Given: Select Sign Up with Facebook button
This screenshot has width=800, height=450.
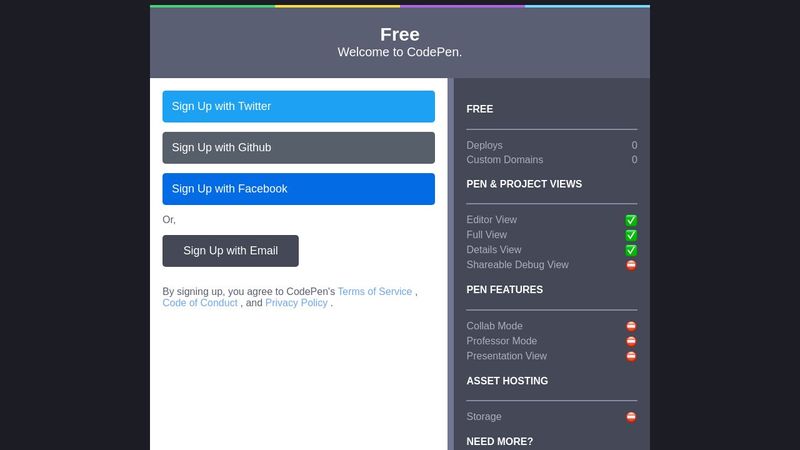Looking at the screenshot, I should (298, 189).
